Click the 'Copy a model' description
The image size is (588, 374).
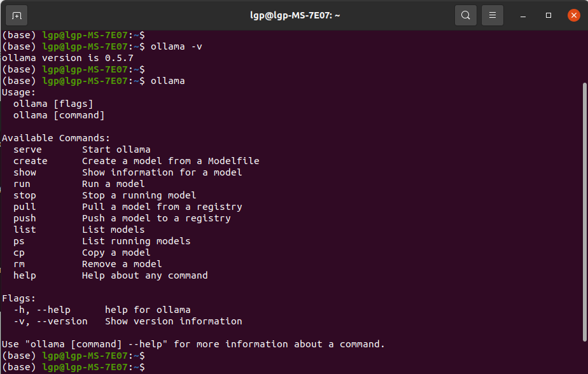click(x=116, y=253)
